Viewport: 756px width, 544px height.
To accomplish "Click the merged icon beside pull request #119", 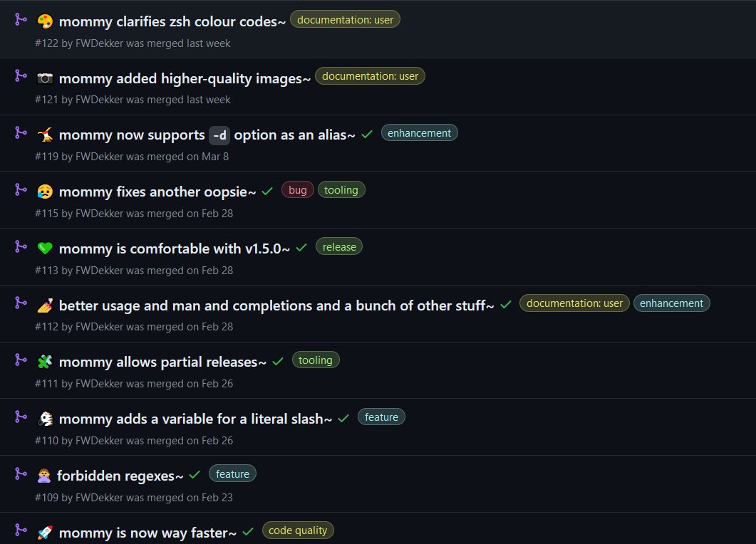I will [21, 132].
